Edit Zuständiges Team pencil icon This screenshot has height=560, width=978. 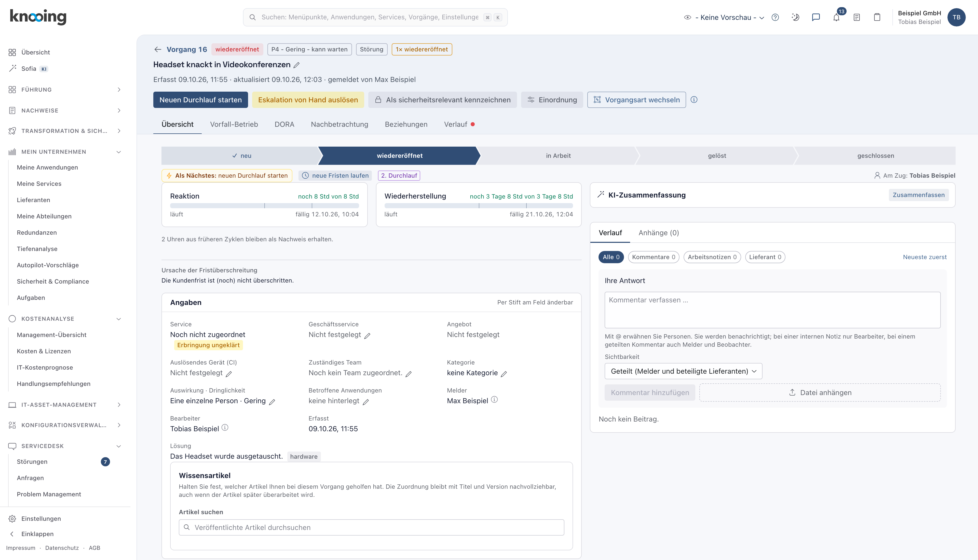coord(409,374)
